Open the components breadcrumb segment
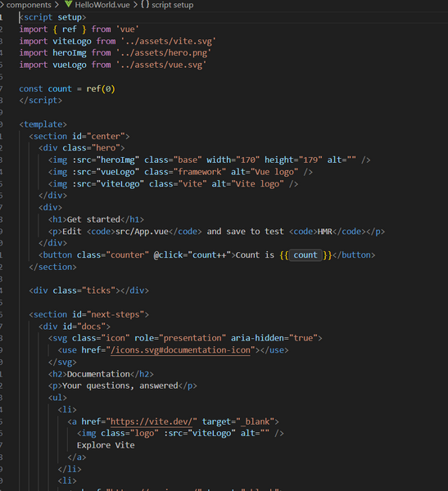This screenshot has height=491, width=448. pyautogui.click(x=29, y=5)
